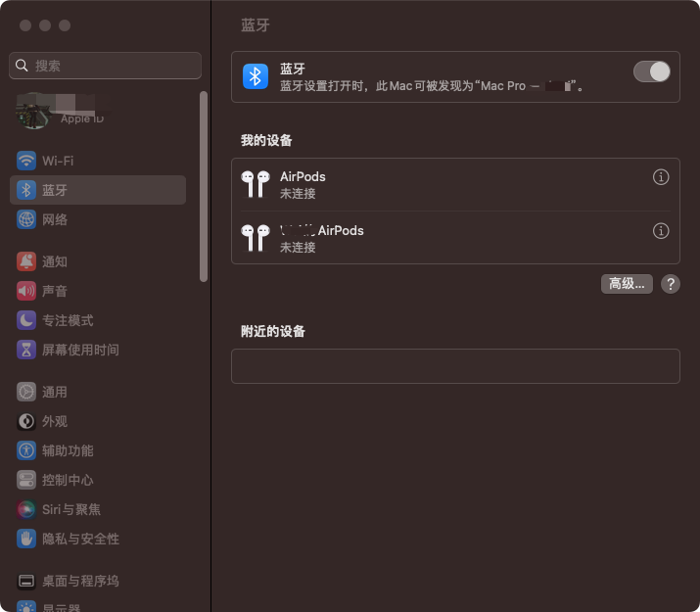Open 屏幕使用时间 hourglass icon
The width and height of the screenshot is (700, 612).
tap(26, 350)
